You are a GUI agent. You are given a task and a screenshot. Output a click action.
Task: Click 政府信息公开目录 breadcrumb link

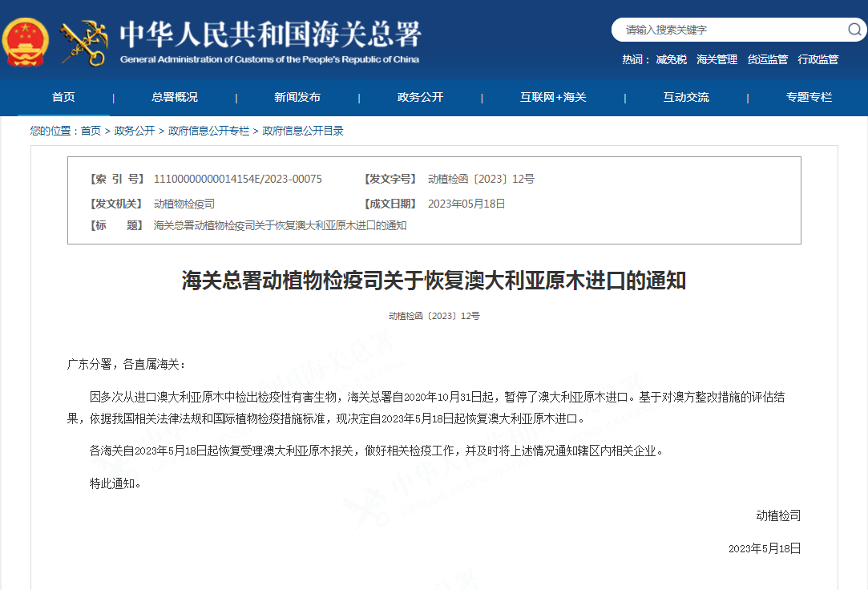pyautogui.click(x=303, y=131)
